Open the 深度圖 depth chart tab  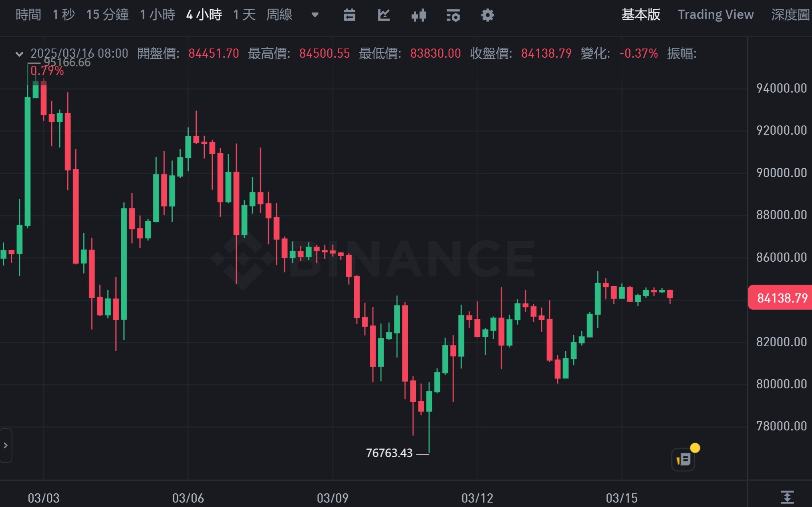790,15
